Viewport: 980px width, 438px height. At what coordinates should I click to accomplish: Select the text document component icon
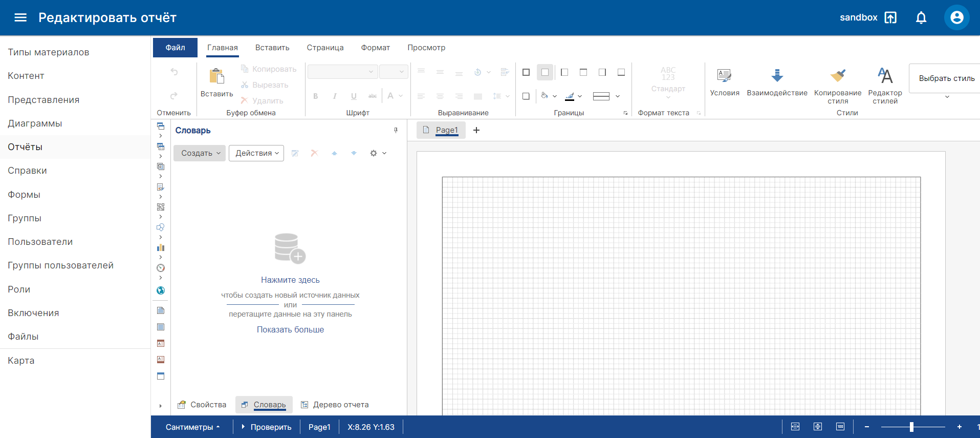pos(161,310)
